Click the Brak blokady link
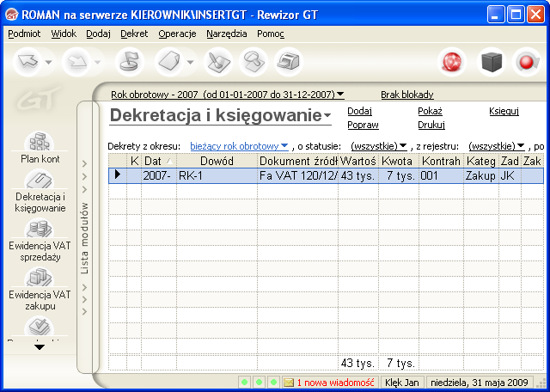The image size is (550, 392). tap(407, 95)
